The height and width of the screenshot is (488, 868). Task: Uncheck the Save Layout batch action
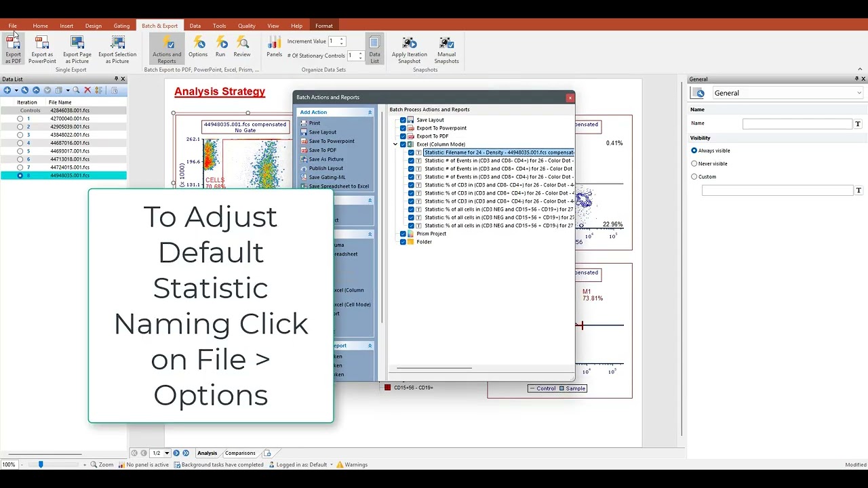pyautogui.click(x=403, y=120)
